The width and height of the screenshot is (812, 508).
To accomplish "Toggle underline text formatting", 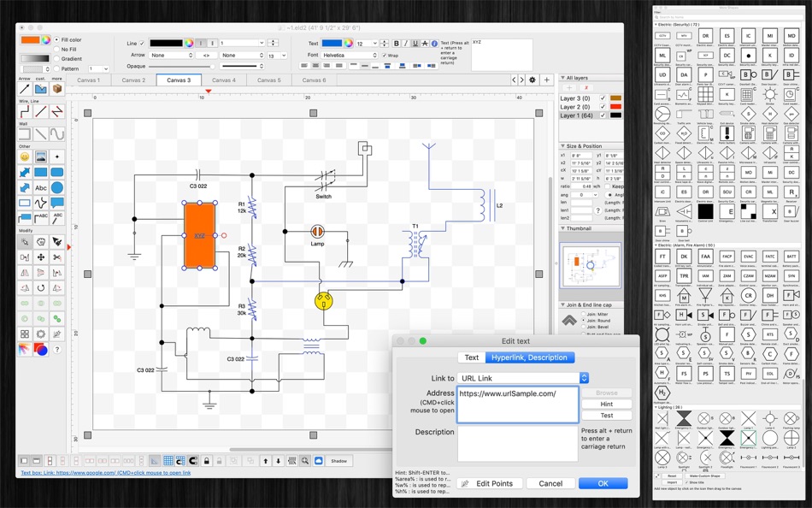I will (415, 44).
